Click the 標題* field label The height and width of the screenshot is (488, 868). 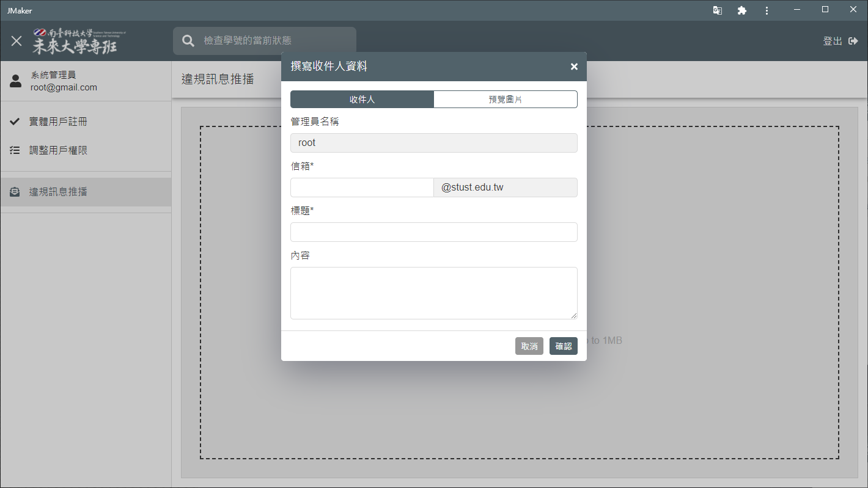[x=302, y=211]
